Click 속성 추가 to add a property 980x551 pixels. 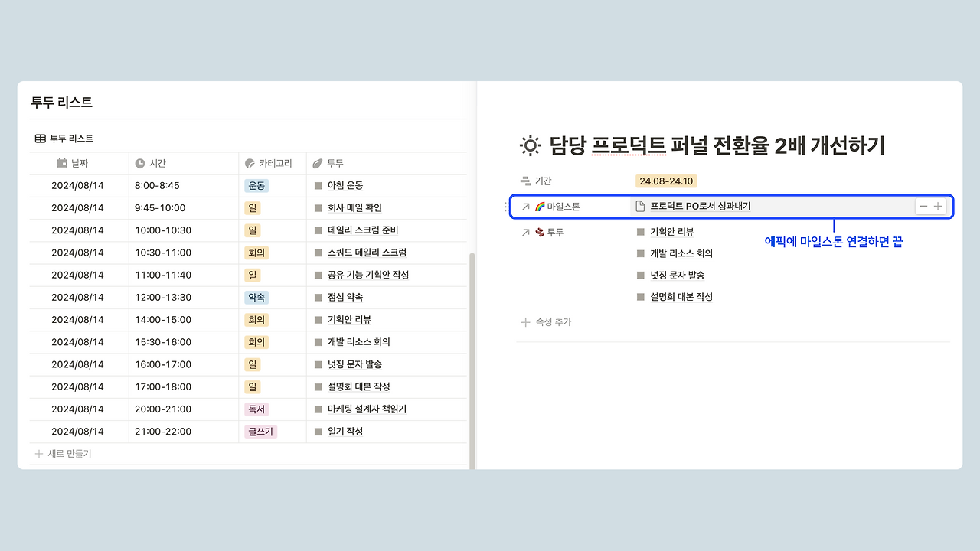[x=549, y=321]
